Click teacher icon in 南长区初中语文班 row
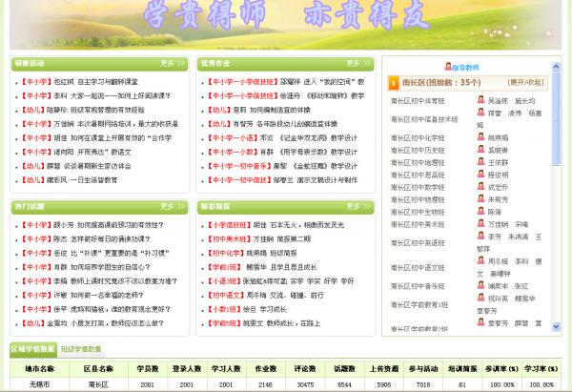The image size is (572, 392). [481, 261]
